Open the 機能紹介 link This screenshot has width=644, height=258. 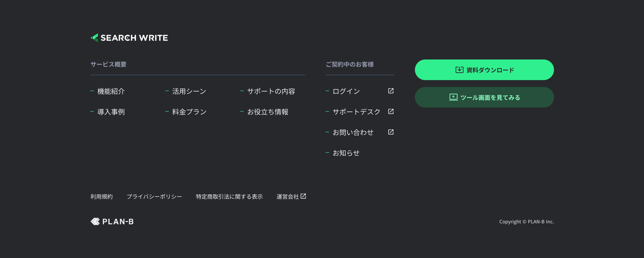pos(111,91)
